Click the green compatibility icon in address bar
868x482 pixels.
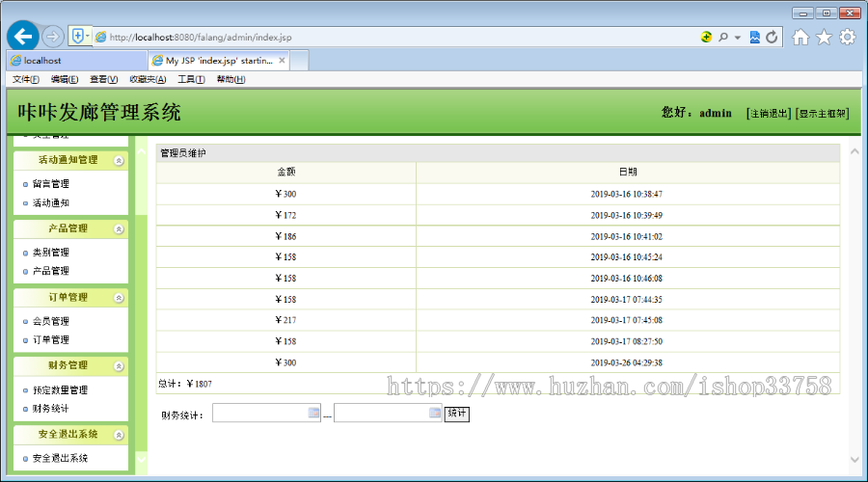click(706, 37)
